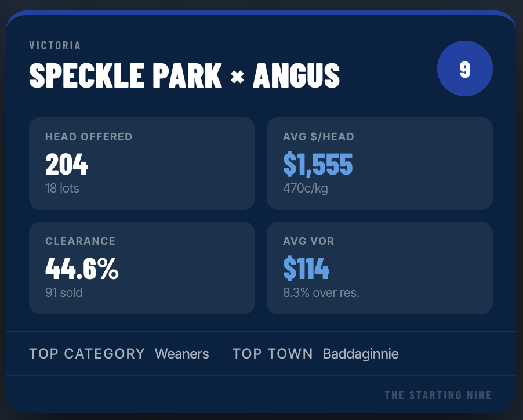
Task: Select the $1,555 average price value
Action: click(318, 165)
